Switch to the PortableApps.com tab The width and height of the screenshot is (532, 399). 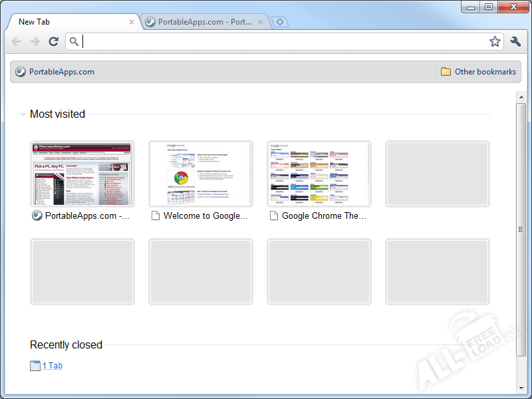tap(199, 22)
